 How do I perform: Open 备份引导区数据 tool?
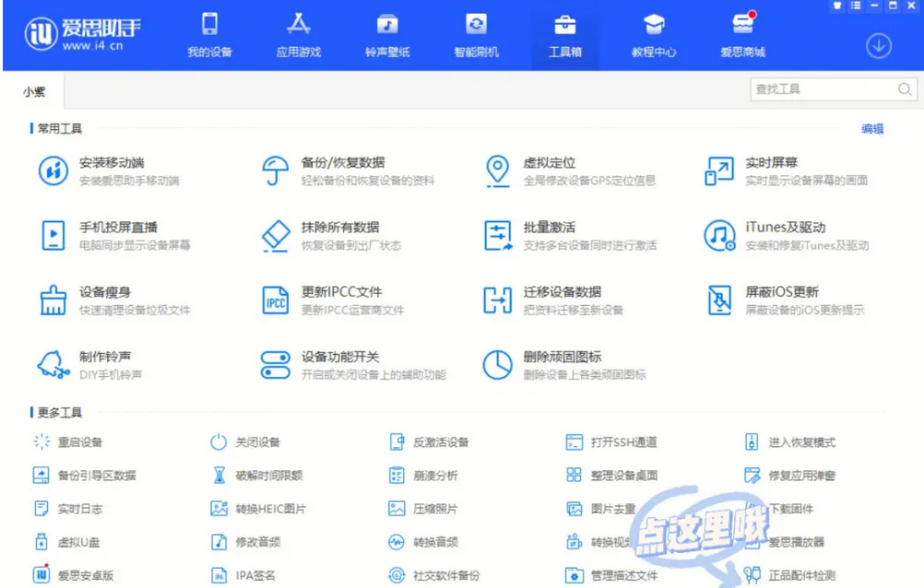[x=84, y=476]
